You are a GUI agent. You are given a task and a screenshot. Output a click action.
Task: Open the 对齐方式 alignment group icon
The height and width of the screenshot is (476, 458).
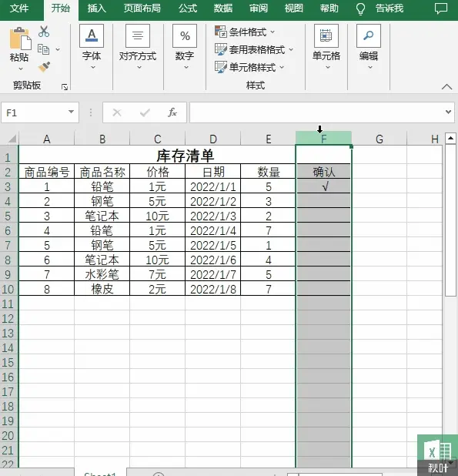138,35
